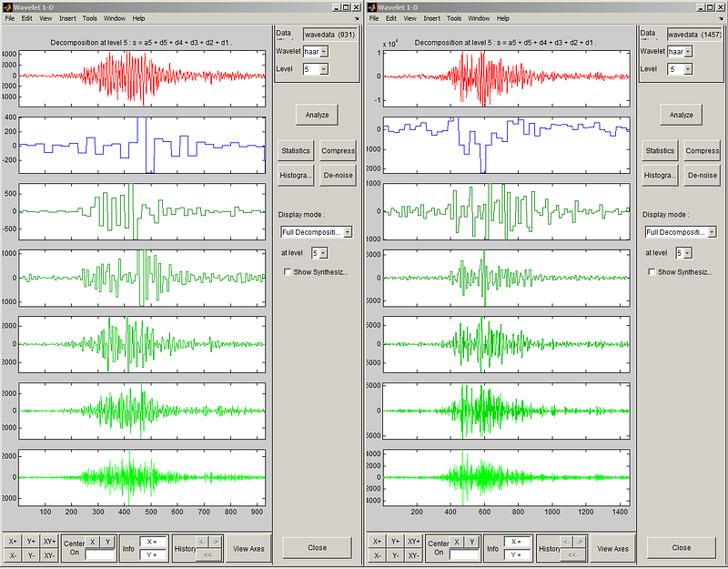Viewport: 728px width, 569px height.
Task: Click XY- zoom button in left window
Action: [49, 555]
